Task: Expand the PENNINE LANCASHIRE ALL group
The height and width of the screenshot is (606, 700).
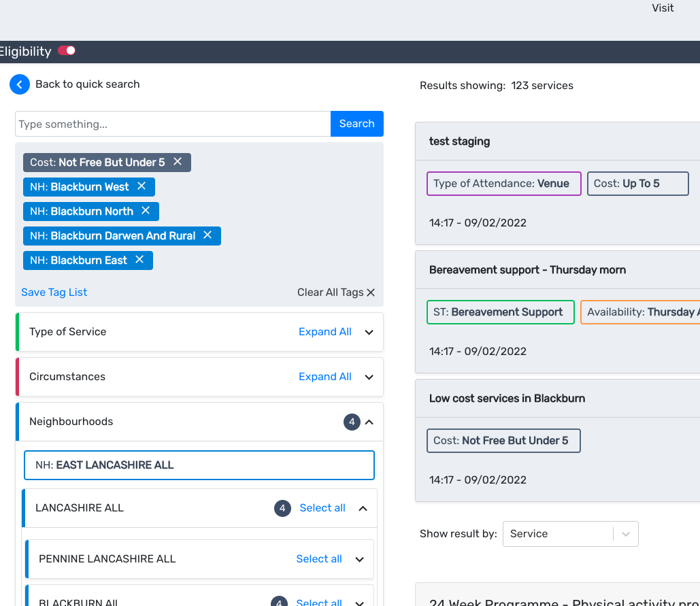Action: [x=360, y=560]
